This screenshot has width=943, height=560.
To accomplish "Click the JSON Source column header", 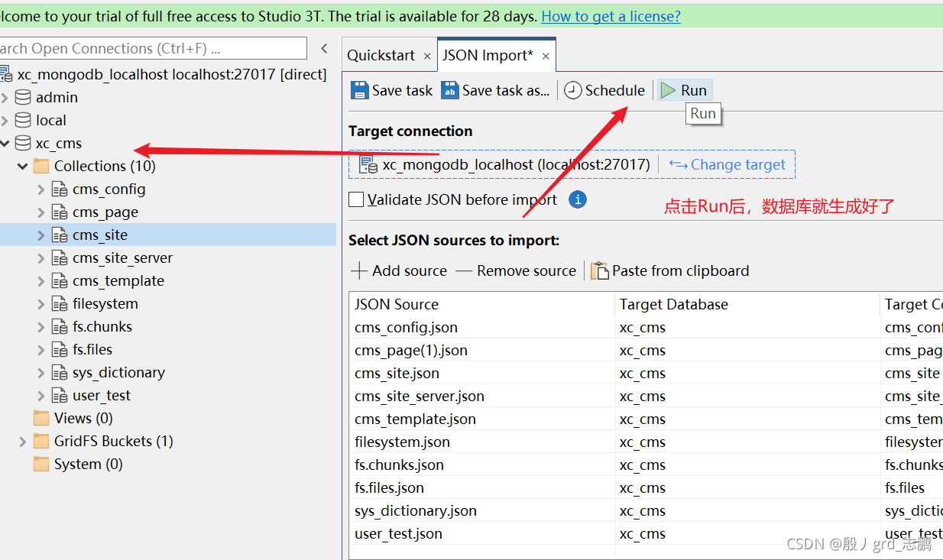I will click(481, 304).
